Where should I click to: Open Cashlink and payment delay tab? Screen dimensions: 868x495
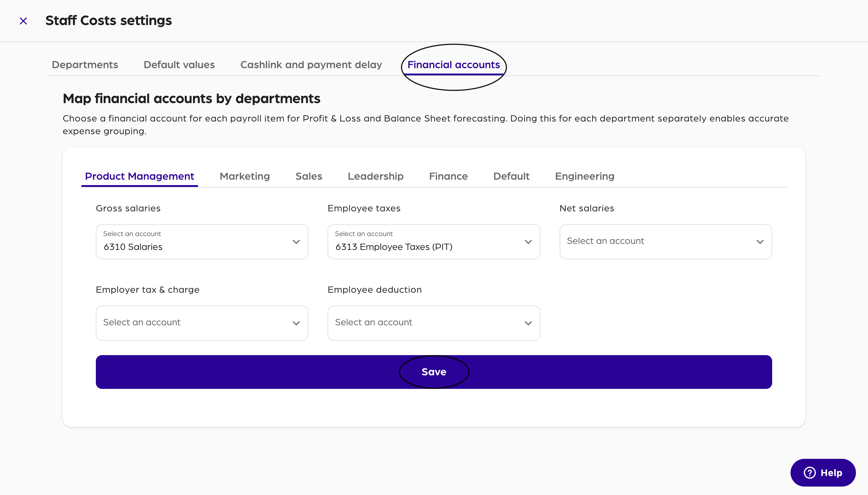(x=311, y=65)
